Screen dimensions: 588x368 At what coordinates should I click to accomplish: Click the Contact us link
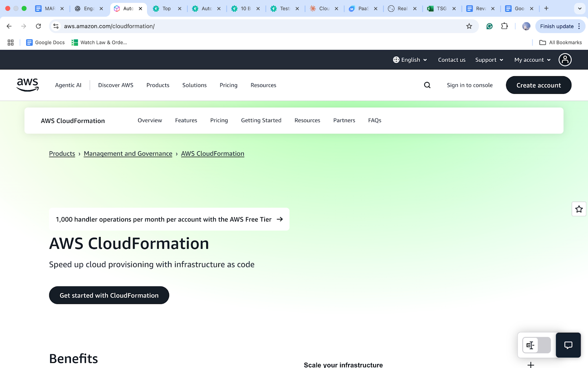click(452, 60)
